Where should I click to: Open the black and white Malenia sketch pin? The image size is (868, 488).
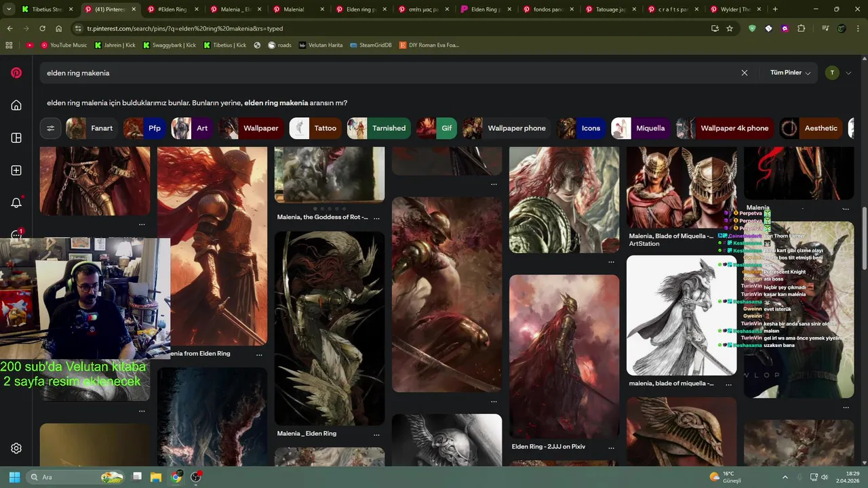tap(682, 316)
